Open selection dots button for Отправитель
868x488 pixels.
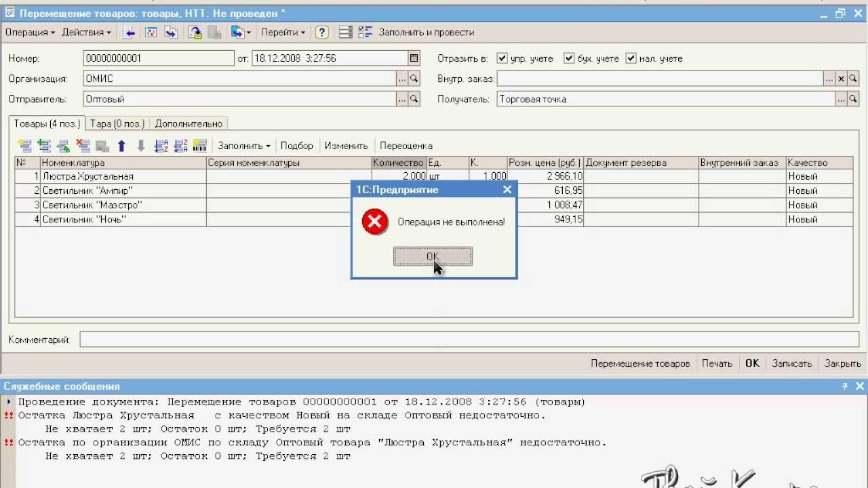pos(402,99)
